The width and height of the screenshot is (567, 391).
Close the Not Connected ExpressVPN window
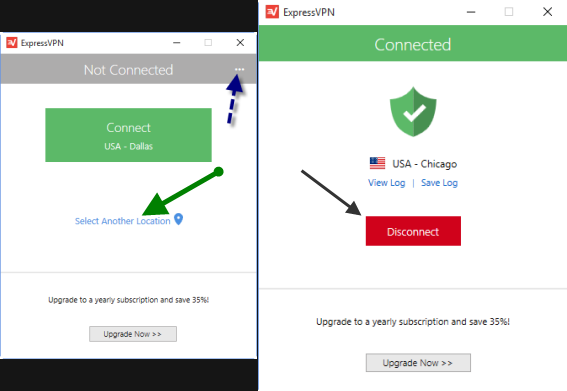pos(240,43)
